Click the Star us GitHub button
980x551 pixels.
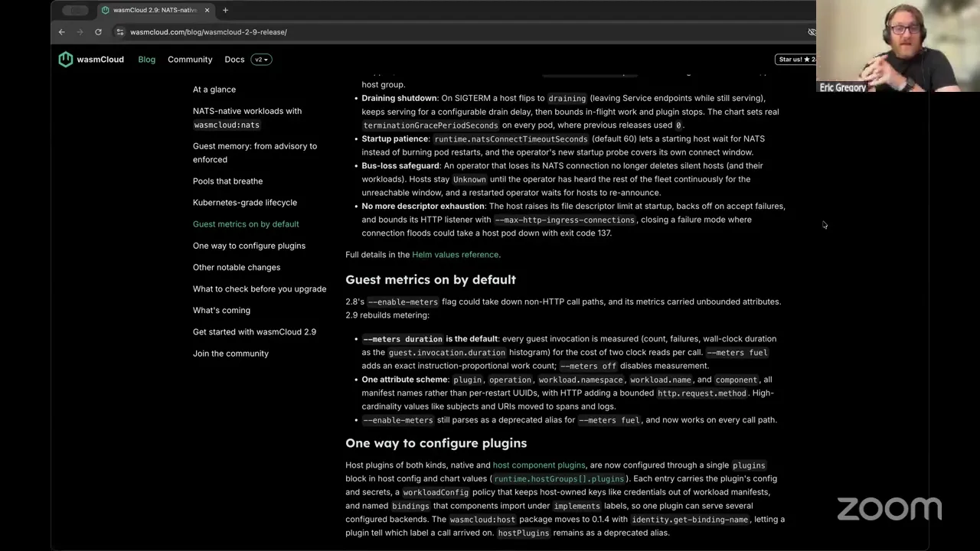pyautogui.click(x=796, y=60)
